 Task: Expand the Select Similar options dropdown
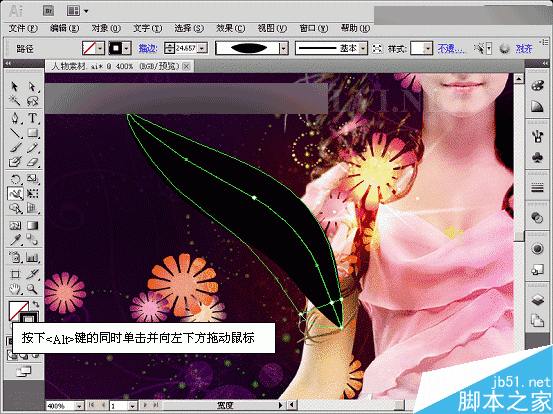[x=489, y=49]
